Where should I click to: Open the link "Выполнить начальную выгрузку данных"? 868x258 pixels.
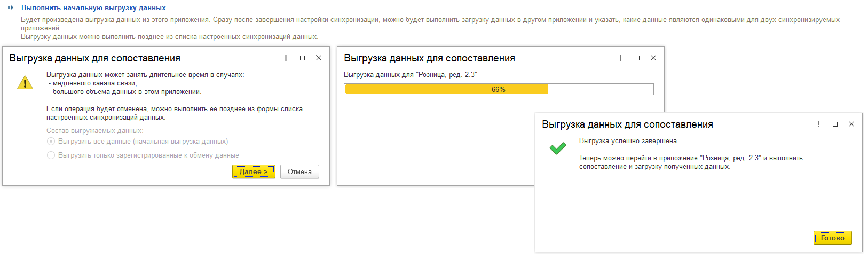93,8
